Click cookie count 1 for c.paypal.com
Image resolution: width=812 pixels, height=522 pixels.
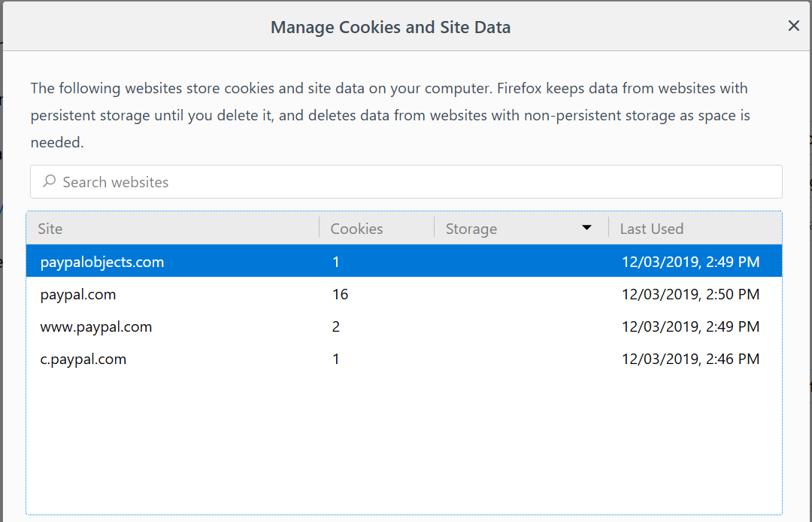[336, 359]
